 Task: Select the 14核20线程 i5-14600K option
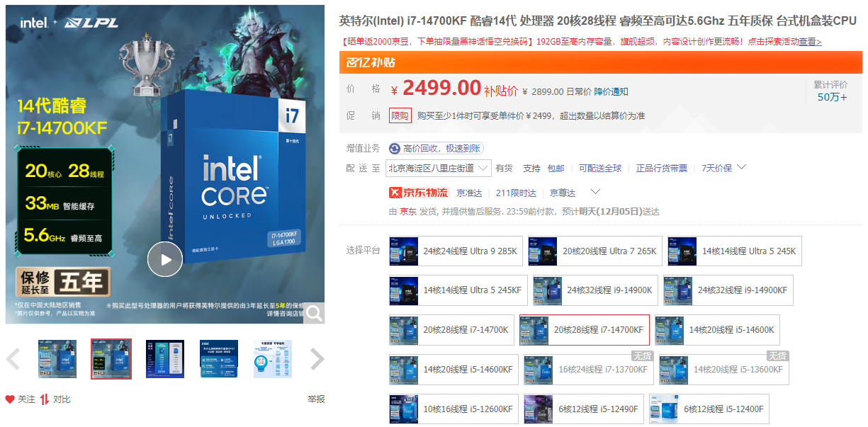(717, 330)
